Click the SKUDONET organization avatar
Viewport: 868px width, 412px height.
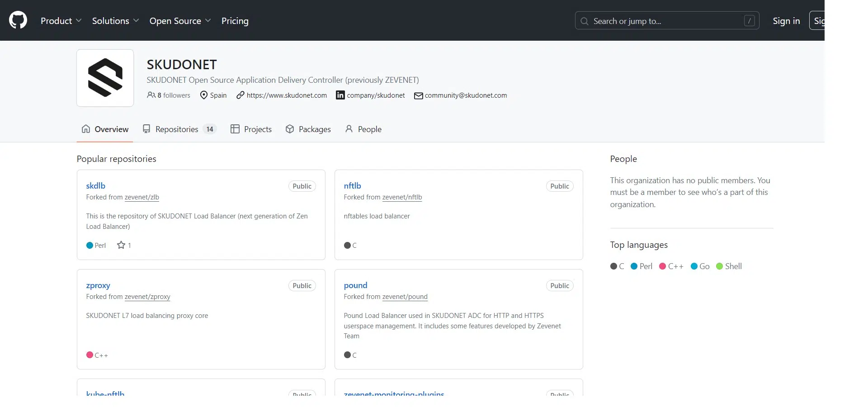[105, 78]
